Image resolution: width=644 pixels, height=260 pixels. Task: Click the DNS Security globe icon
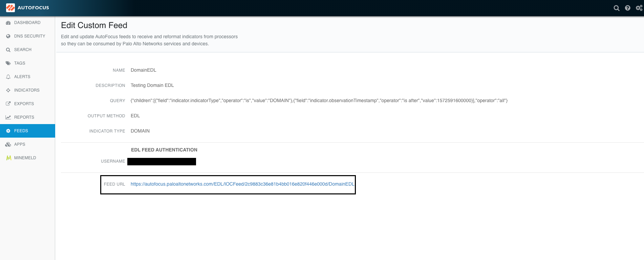[8, 36]
